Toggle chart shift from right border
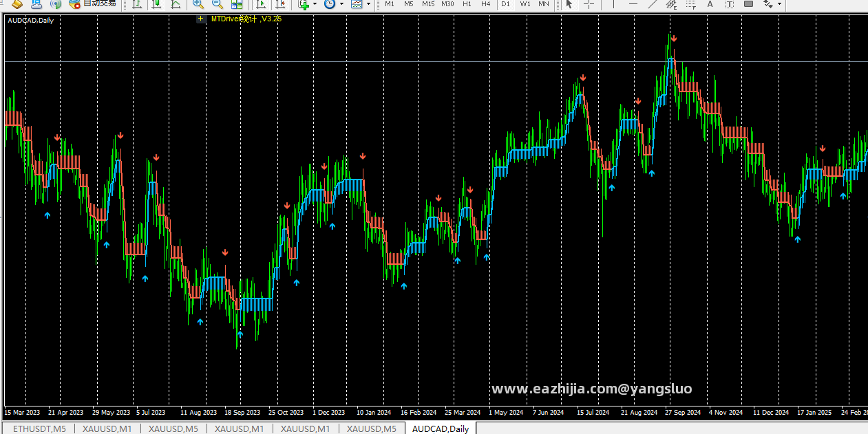The image size is (868, 434). 280,3
